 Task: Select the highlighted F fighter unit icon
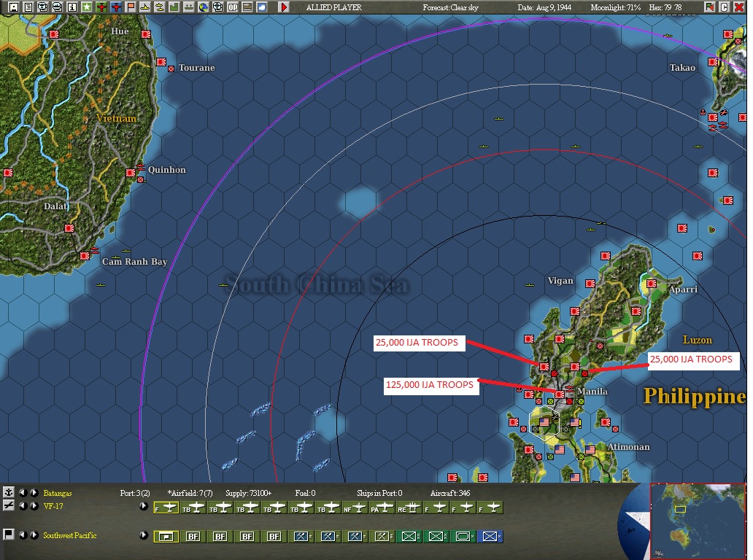point(166,507)
